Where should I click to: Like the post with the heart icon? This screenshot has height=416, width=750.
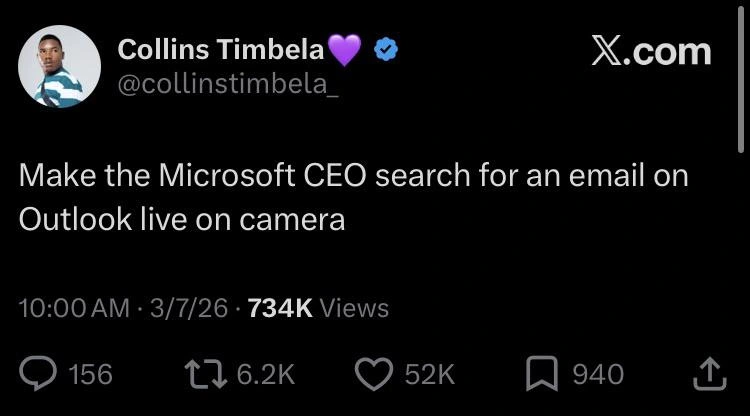376,374
